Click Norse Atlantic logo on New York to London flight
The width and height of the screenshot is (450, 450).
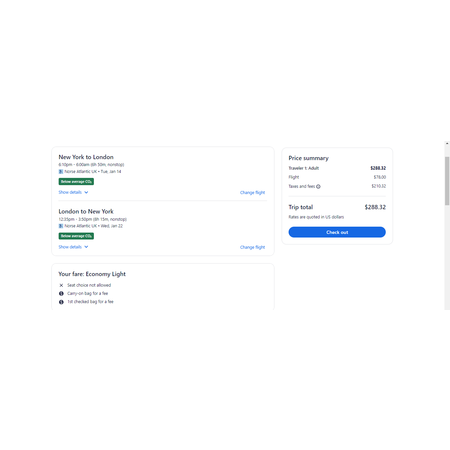click(x=61, y=172)
